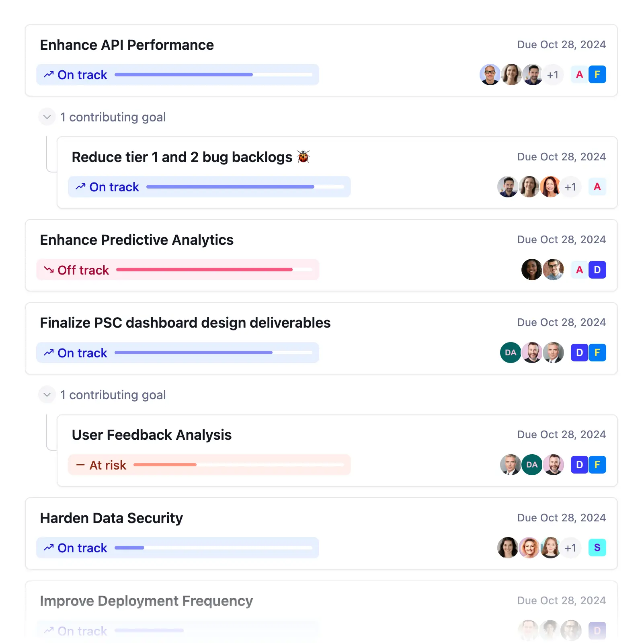
Task: Click the A team badge on Reduce tier bug backlogs
Action: tap(597, 187)
